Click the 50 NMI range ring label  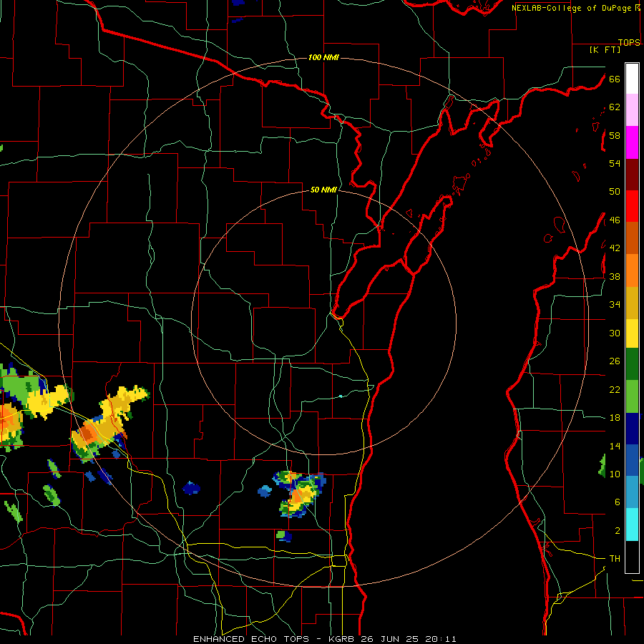(323, 190)
